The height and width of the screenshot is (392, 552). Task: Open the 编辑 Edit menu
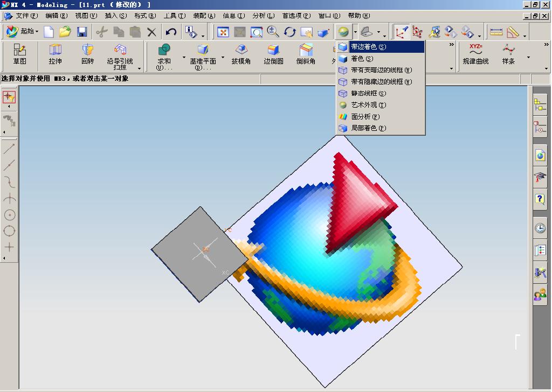click(x=56, y=16)
